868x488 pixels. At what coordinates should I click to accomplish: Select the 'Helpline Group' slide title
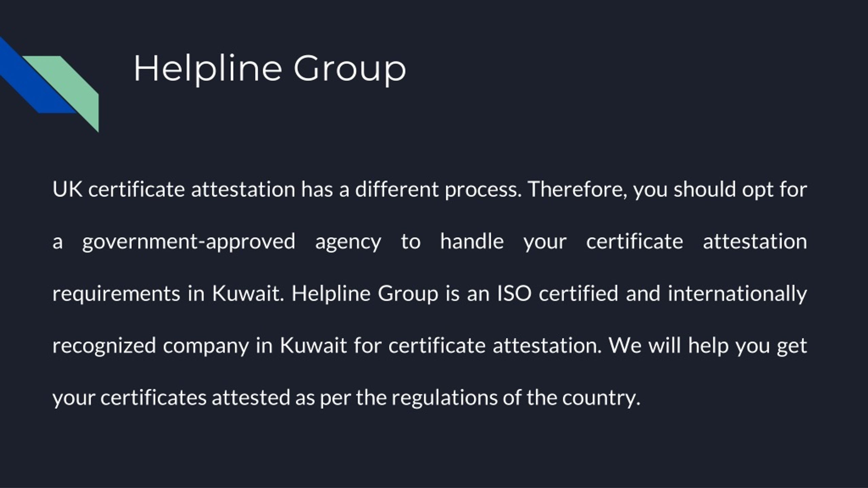pos(270,69)
